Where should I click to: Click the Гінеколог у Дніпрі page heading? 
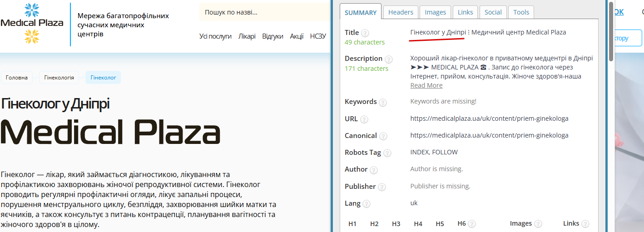(x=55, y=104)
